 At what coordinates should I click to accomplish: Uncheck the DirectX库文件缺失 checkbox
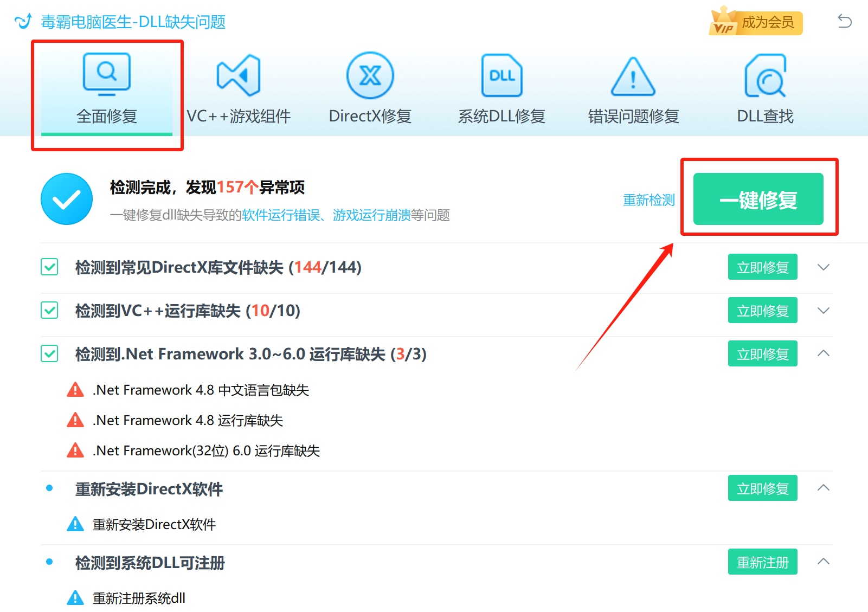tap(49, 267)
